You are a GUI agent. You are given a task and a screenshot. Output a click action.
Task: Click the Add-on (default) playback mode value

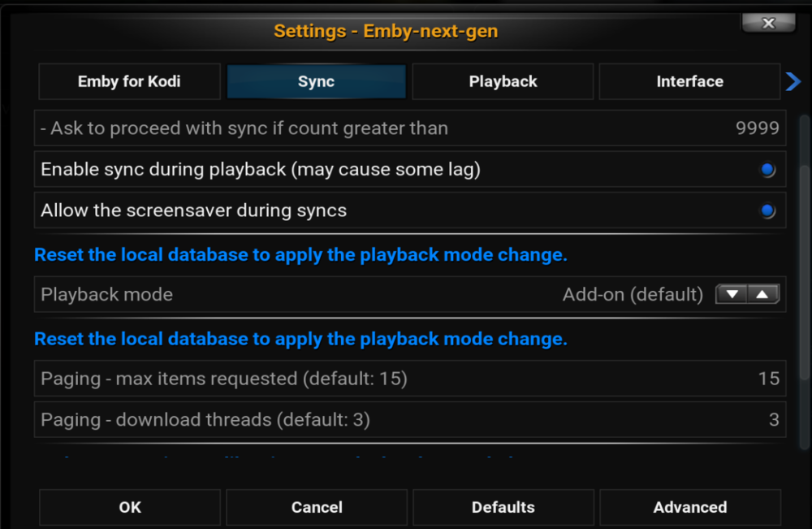coord(633,294)
